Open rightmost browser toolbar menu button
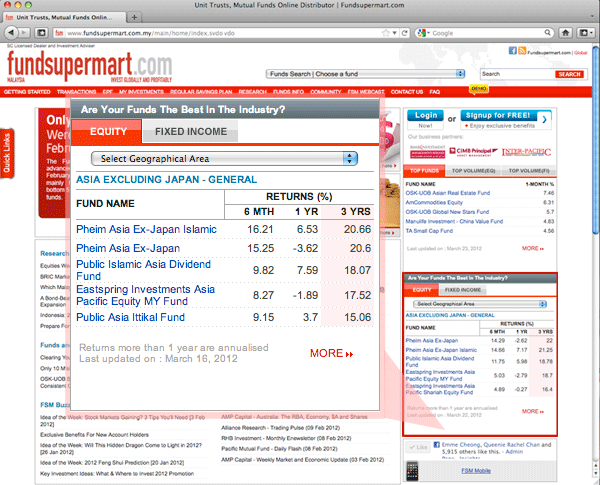The width and height of the screenshot is (600, 485). point(586,33)
